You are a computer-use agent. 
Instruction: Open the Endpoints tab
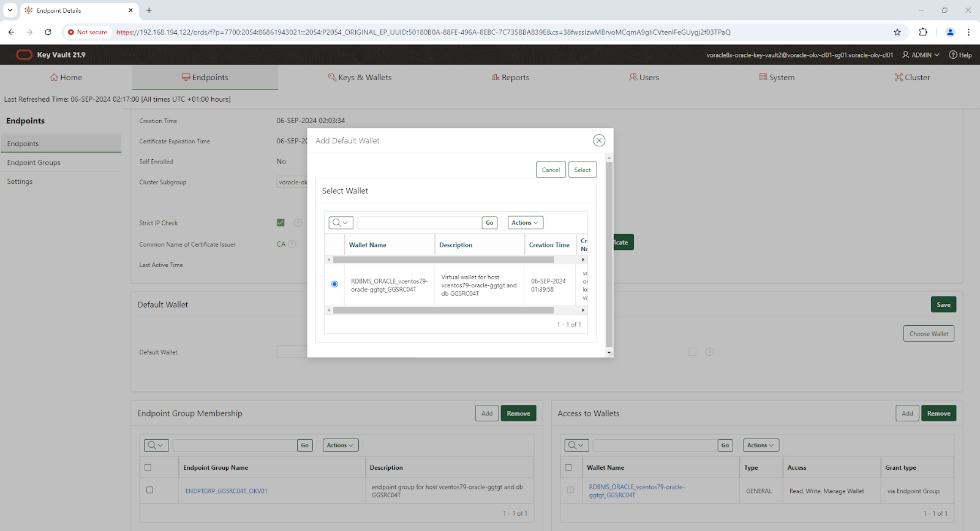click(205, 77)
